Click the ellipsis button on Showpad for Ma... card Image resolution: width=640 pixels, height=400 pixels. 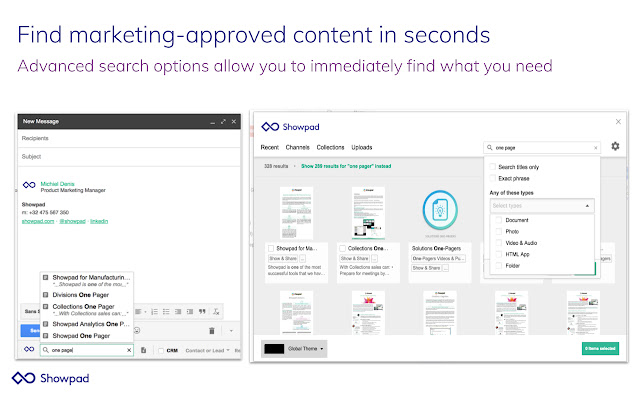click(x=302, y=258)
